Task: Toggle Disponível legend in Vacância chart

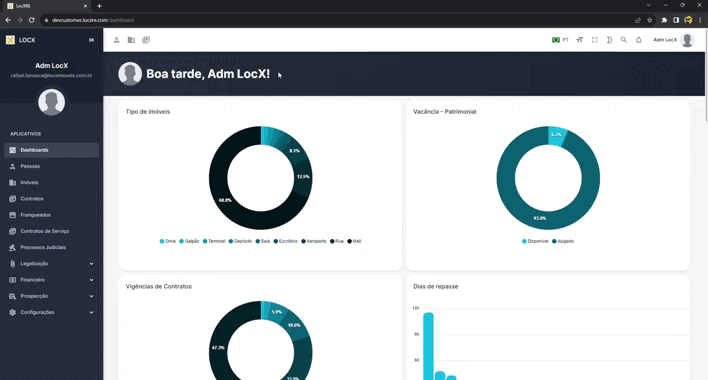Action: [535, 241]
